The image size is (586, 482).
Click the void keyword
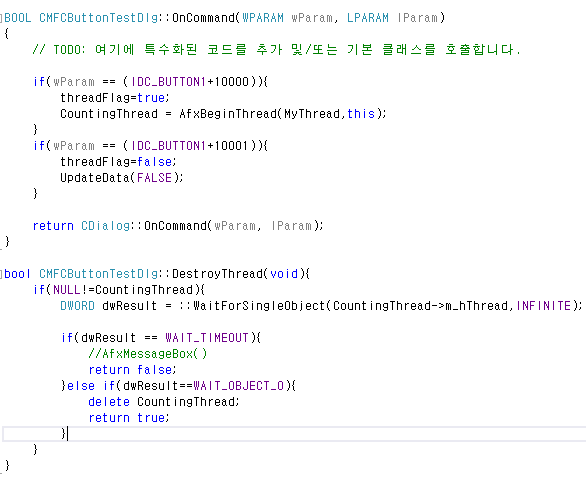click(x=284, y=274)
